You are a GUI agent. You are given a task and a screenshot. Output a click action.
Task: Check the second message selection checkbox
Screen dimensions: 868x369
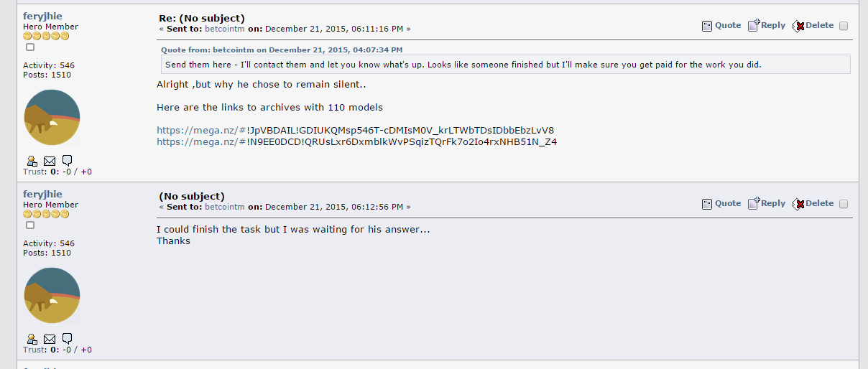click(x=844, y=204)
